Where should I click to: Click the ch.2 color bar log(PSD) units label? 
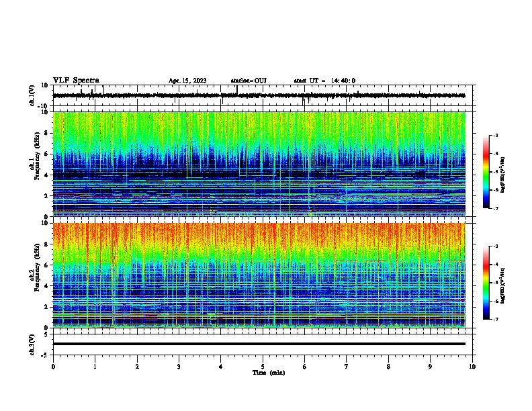(x=503, y=285)
